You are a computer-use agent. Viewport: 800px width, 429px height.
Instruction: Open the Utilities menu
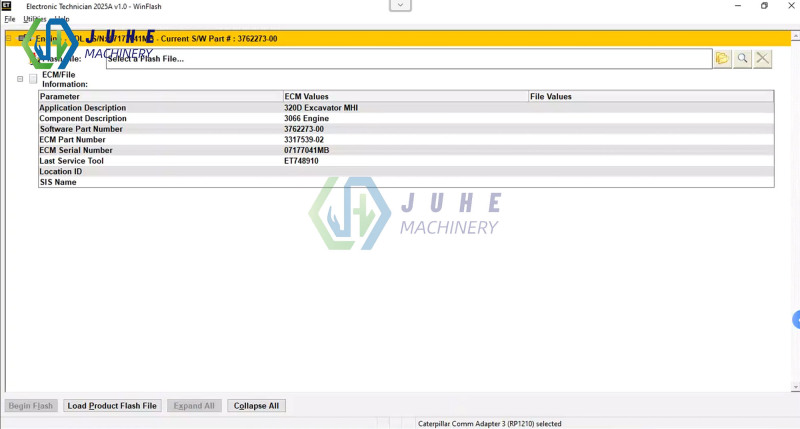35,19
